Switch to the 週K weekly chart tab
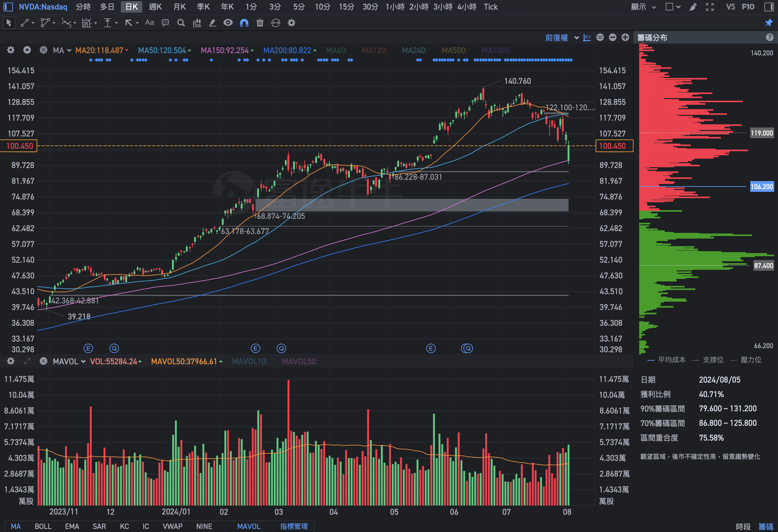Screen dimensions: 778x532 pos(155,7)
